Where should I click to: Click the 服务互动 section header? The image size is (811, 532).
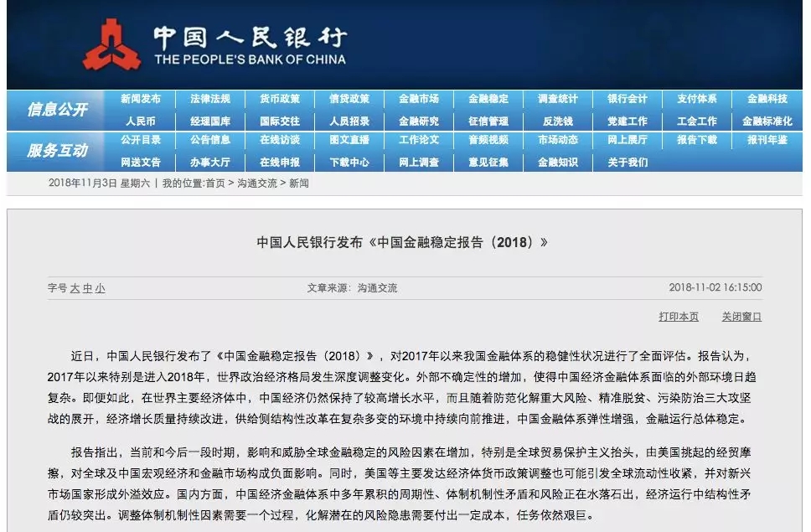pyautogui.click(x=57, y=151)
